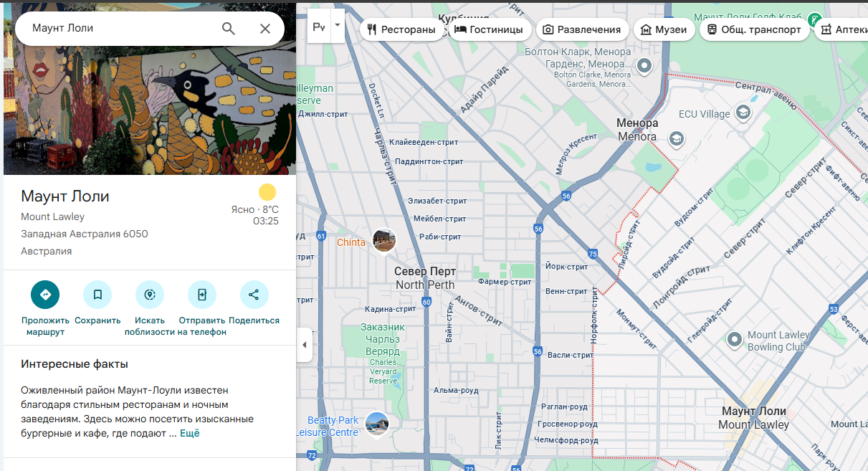Select the Гостиницы category chip

490,29
